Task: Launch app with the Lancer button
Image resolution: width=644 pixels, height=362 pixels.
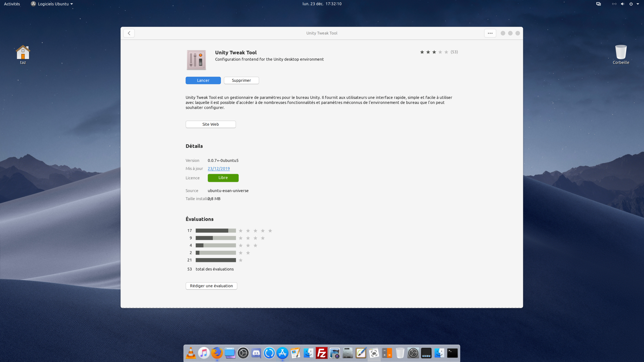Action: [x=203, y=80]
